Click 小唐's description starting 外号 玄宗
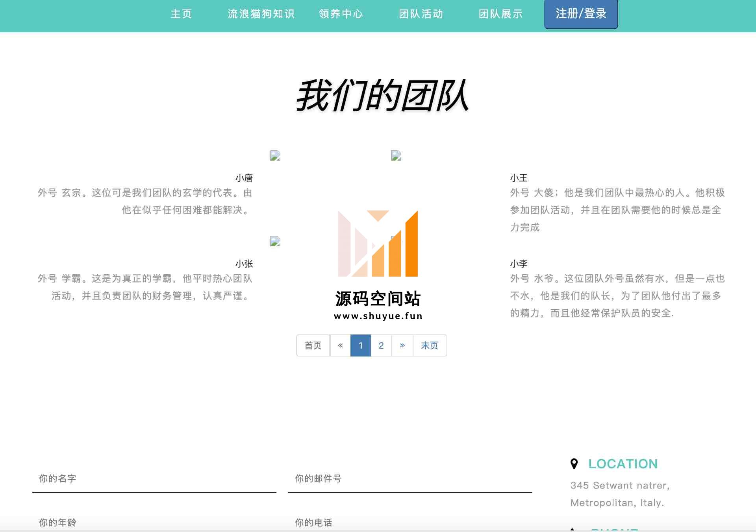756x532 pixels. coord(145,201)
